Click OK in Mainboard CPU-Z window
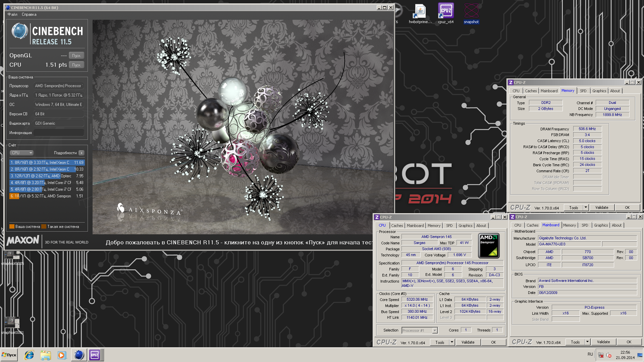644x362 pixels. tap(629, 342)
